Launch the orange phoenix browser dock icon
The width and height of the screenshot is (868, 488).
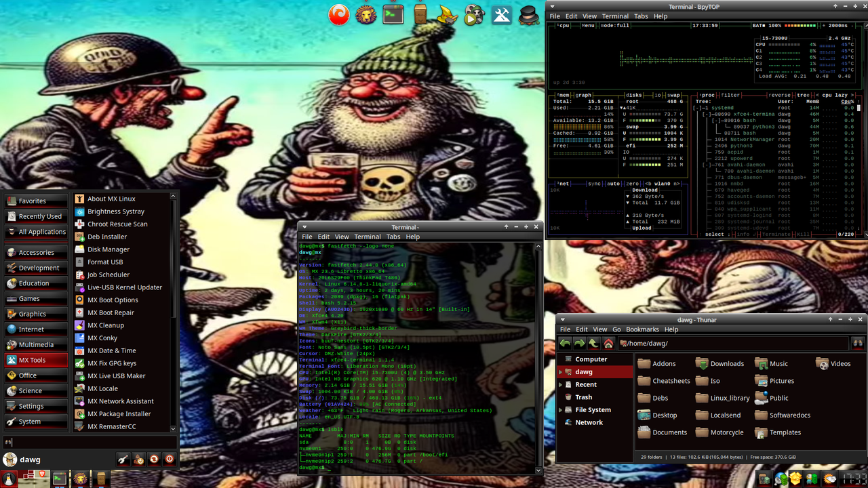point(339,14)
